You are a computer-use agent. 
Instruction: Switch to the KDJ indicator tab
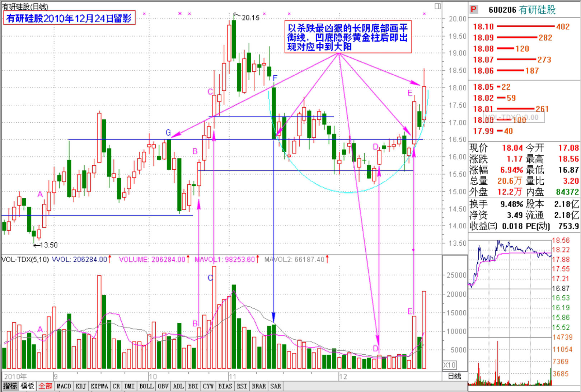[x=81, y=386]
